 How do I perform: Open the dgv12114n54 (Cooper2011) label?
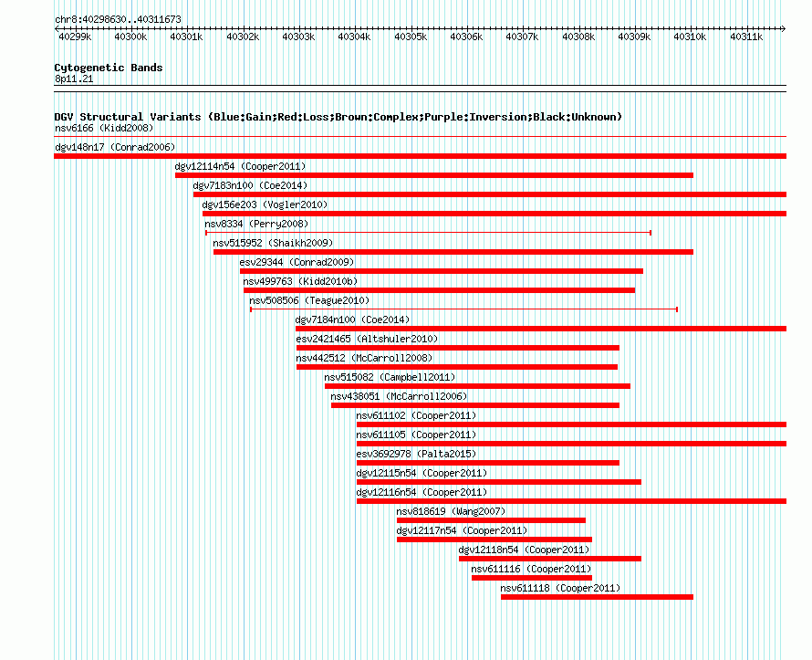pos(240,166)
